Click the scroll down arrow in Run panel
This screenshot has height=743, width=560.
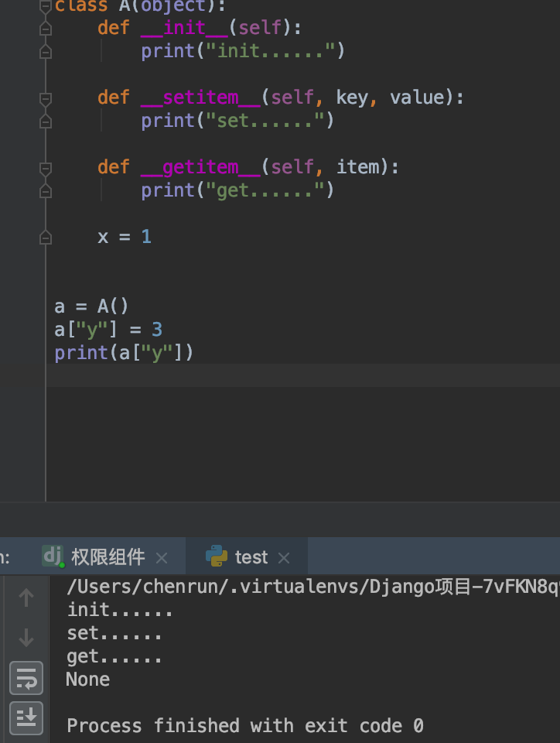click(26, 638)
